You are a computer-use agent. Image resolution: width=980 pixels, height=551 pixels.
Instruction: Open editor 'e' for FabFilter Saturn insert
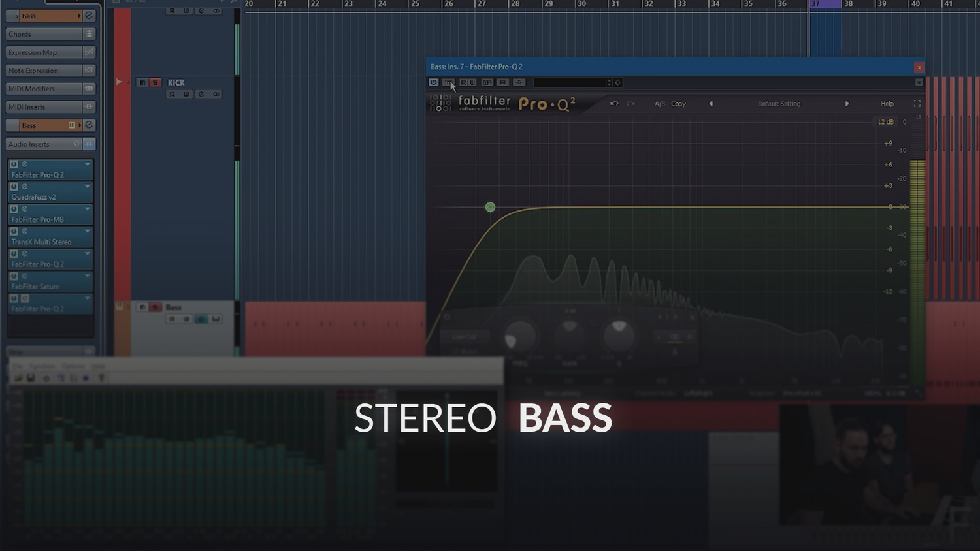tap(25, 275)
